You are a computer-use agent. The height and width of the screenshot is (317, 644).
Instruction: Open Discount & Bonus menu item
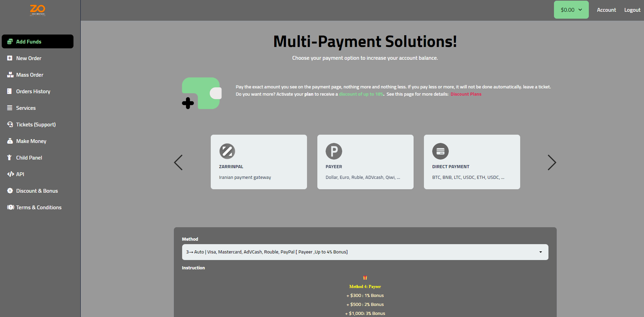37,191
